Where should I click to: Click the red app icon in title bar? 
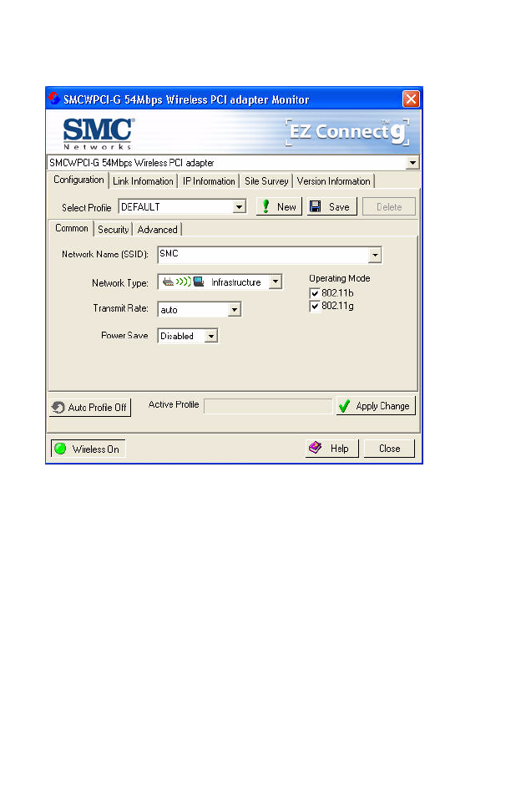pyautogui.click(x=53, y=99)
